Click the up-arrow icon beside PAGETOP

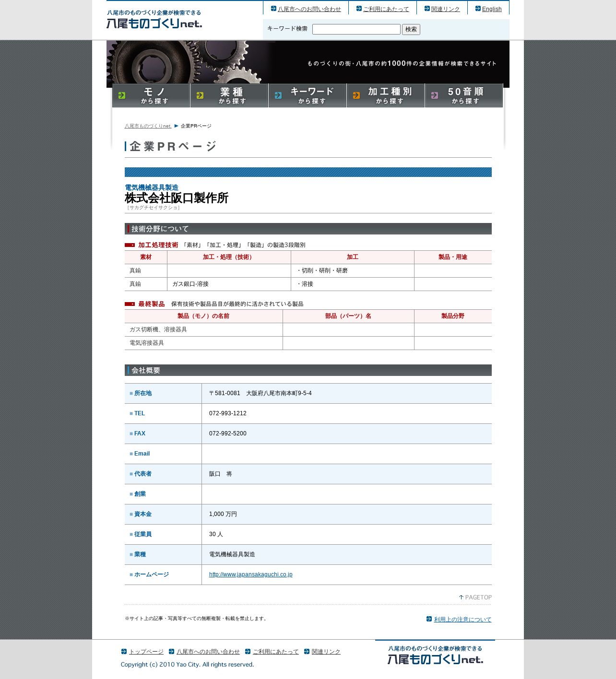461,597
